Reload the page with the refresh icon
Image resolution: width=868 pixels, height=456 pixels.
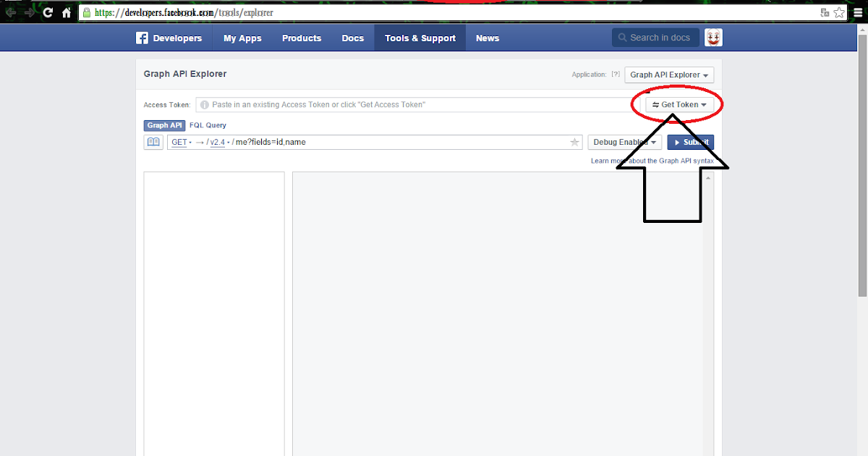point(48,13)
